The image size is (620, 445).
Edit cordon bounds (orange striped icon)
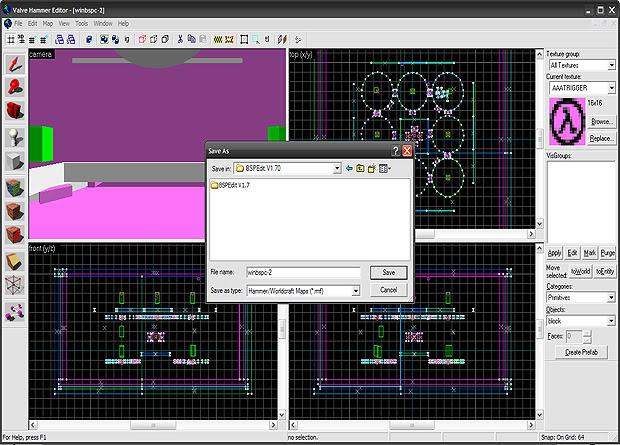229,39
